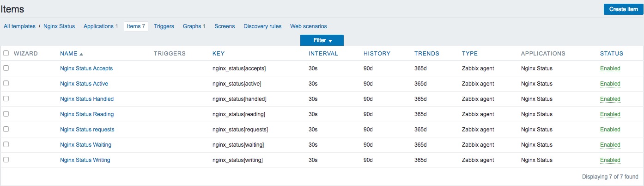The image size is (644, 186).
Task: Check the Nginx Status Reading row checkbox
Action: (x=6, y=114)
